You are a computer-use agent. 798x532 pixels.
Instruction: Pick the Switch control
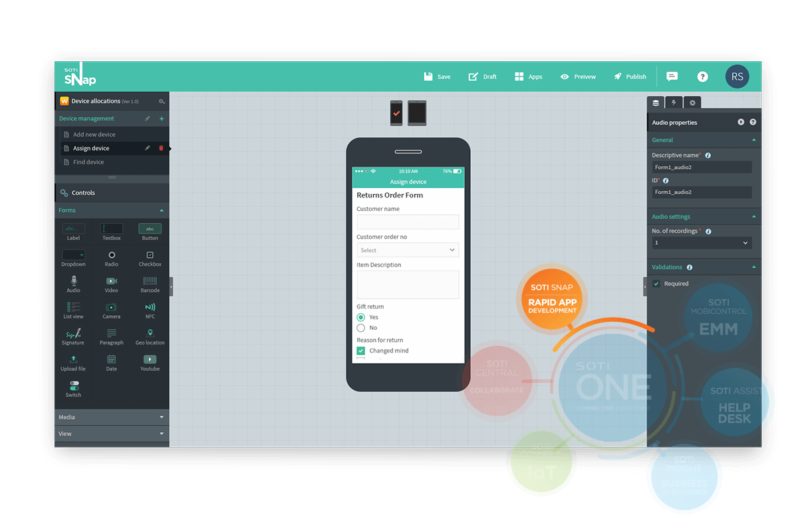coord(73,389)
